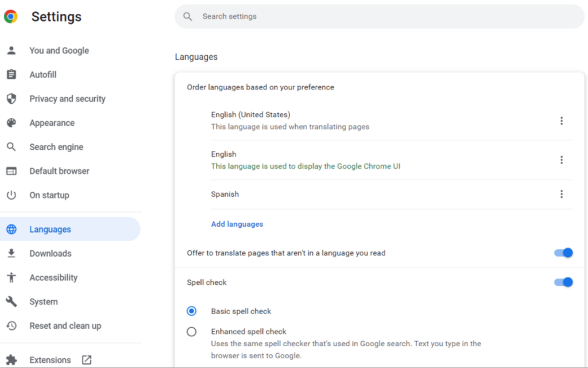Click the Languages section heading
The width and height of the screenshot is (588, 368).
click(196, 57)
